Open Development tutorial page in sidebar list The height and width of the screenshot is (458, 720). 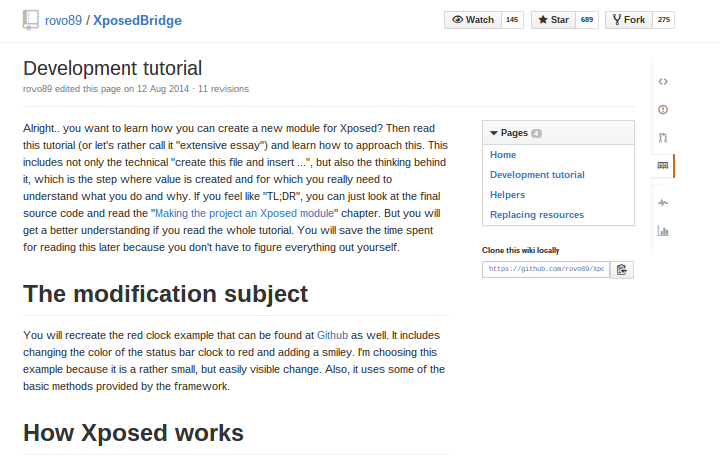click(537, 175)
